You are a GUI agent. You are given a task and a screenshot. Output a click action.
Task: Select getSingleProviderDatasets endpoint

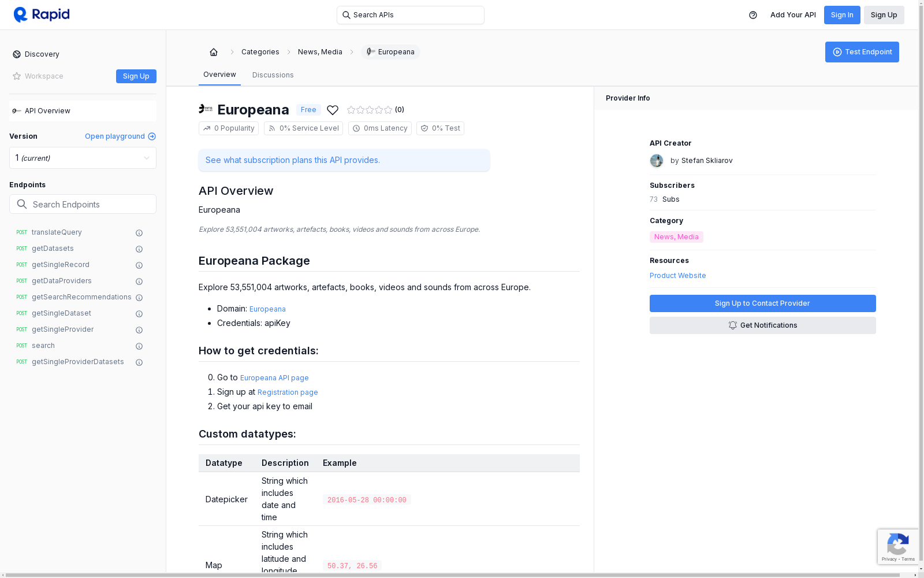(78, 362)
